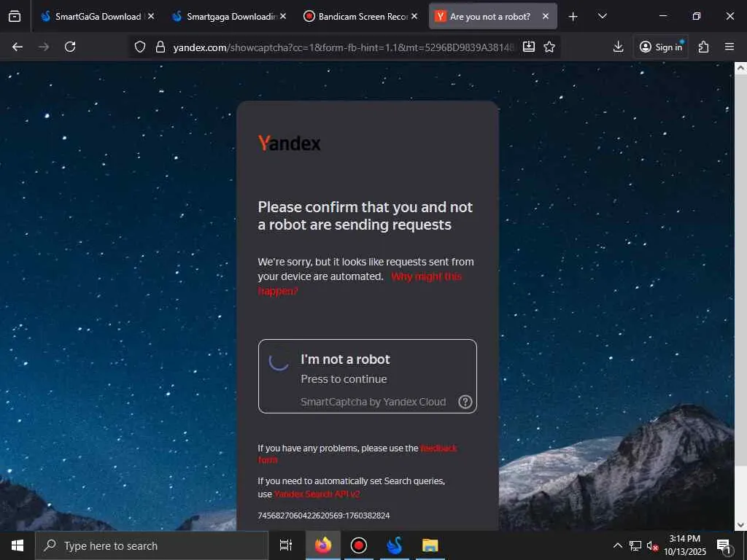
Task: Open the Firefox application menu
Action: click(729, 47)
